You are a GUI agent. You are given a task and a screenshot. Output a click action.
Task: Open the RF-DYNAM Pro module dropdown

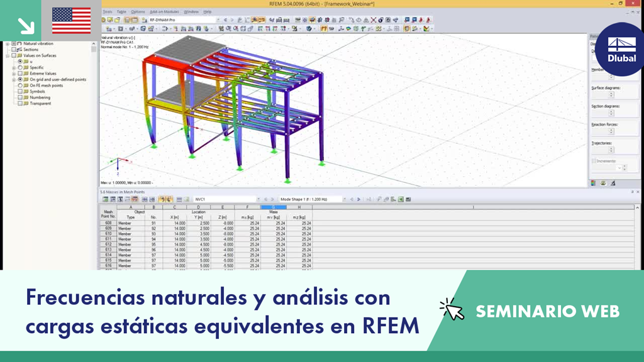(218, 19)
